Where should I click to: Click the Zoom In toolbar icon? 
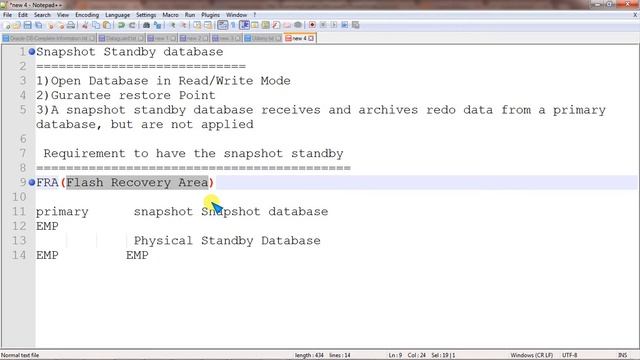point(172,25)
